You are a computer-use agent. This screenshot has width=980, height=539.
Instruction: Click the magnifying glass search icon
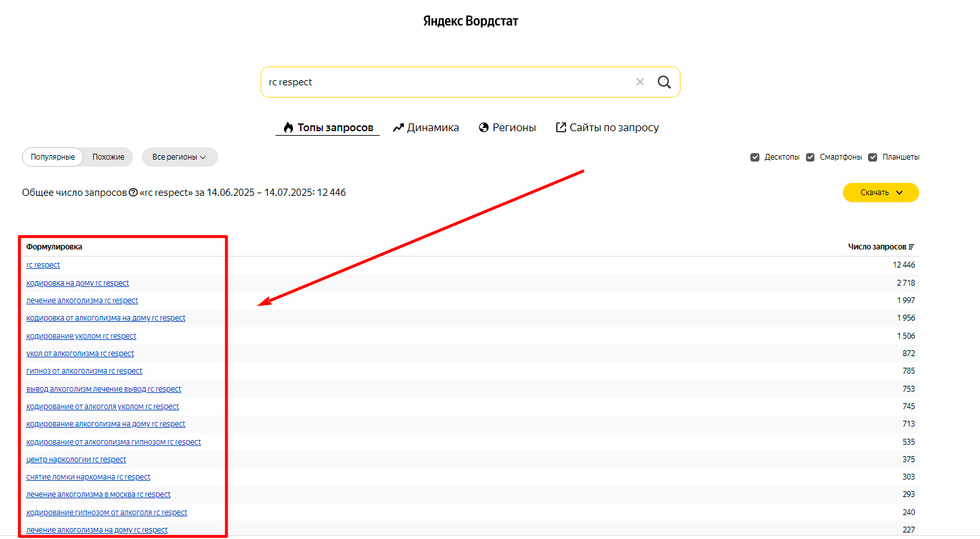pos(664,82)
